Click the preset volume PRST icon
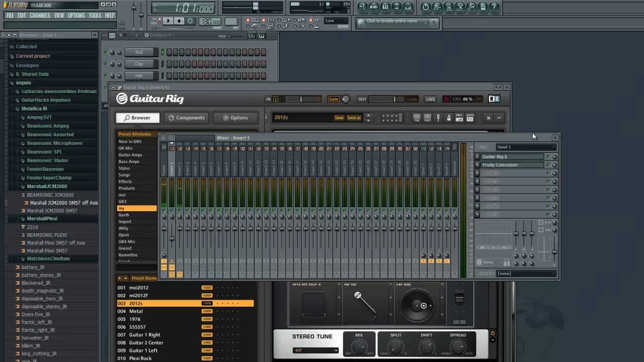Image resolution: width=644 pixels, height=362 pixels. coord(459,118)
